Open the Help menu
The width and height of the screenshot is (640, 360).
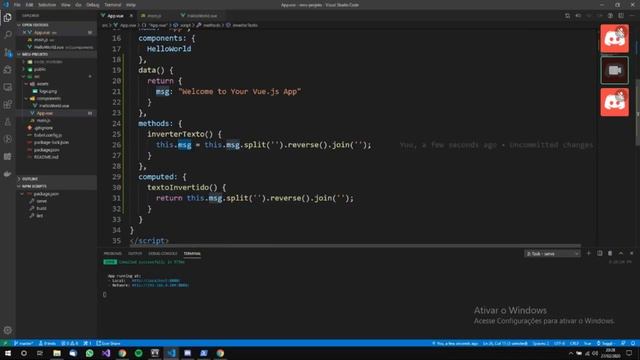(x=131, y=5)
